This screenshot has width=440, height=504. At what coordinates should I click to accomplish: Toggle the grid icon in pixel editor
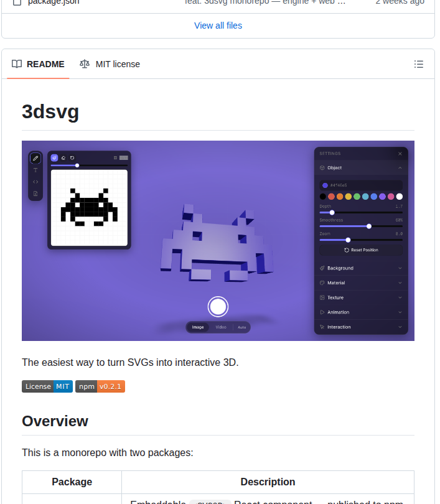point(115,158)
